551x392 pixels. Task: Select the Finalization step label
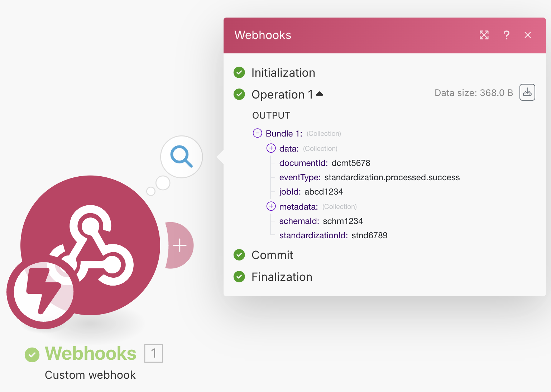pos(282,277)
